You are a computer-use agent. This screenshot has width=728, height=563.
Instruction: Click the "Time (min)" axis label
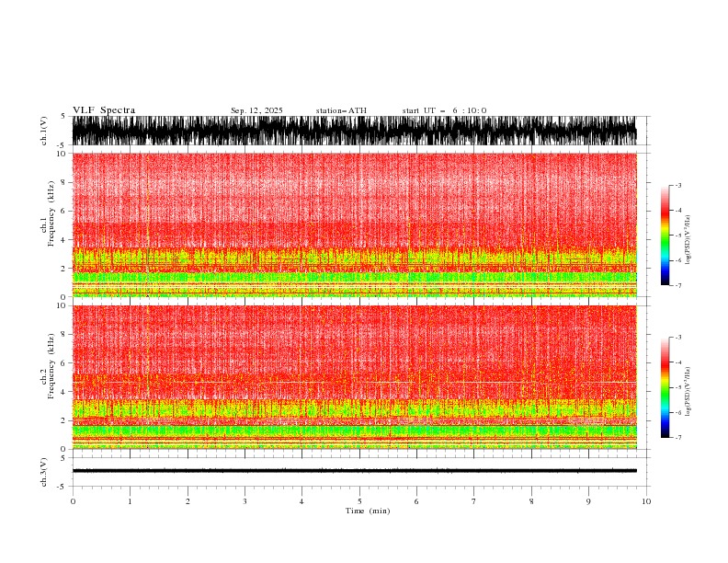368,511
